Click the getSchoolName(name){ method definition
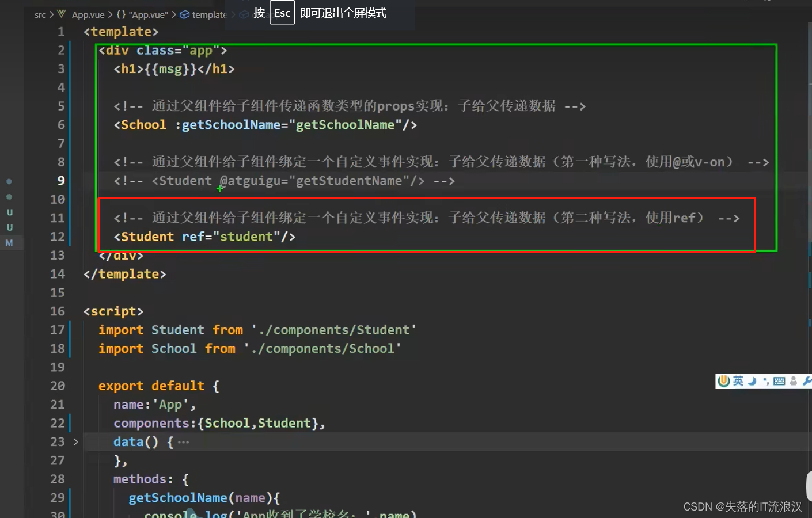Screen dimensions: 812x518 click(204, 498)
